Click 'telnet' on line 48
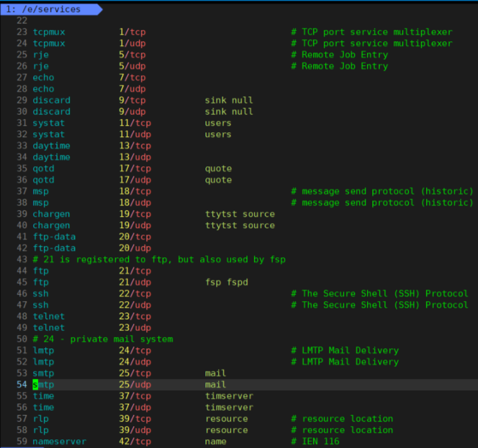The image size is (478, 448). pos(49,316)
